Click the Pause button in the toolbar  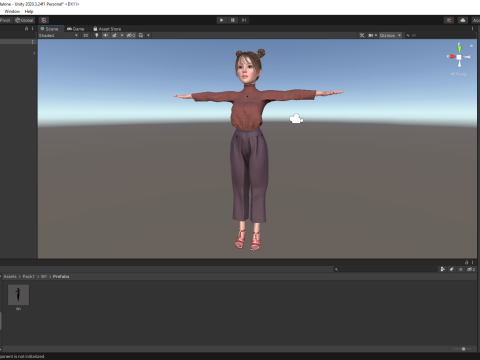click(233, 20)
